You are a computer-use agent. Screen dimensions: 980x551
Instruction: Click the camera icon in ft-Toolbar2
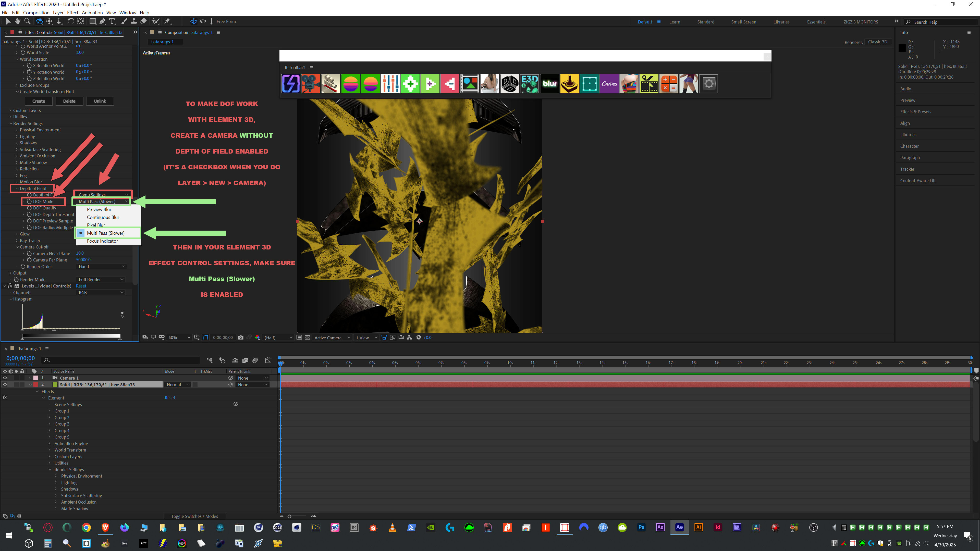tap(310, 84)
